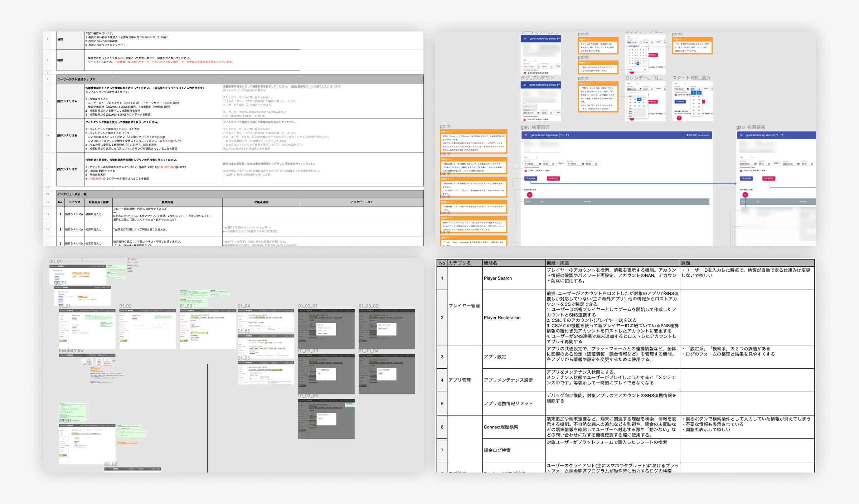Select highlighted month in カレンダー month picker

[x=639, y=99]
